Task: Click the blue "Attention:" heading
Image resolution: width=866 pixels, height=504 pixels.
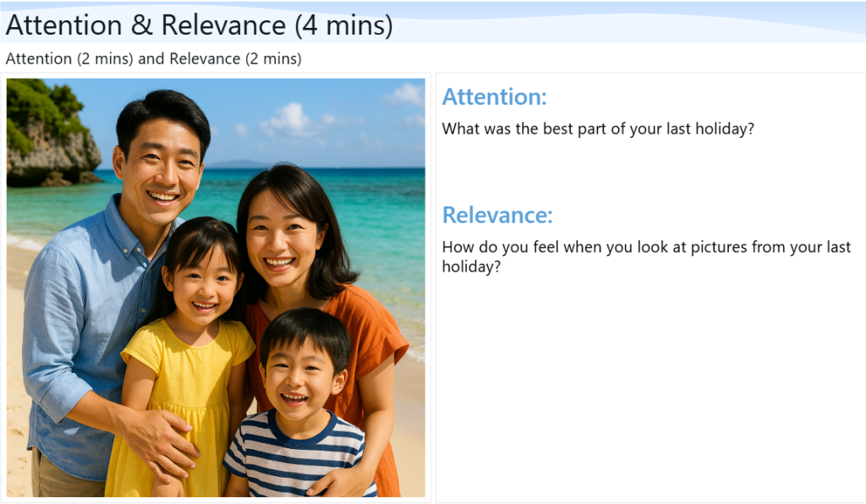Action: [x=494, y=97]
